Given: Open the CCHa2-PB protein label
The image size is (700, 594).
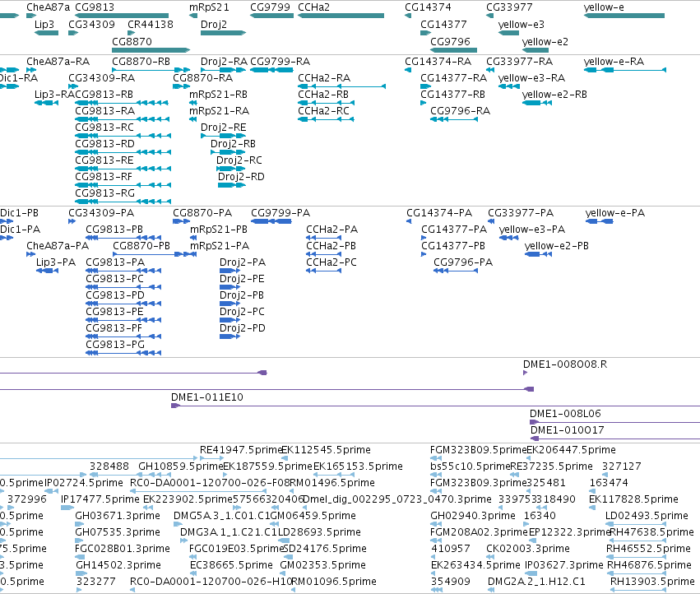Looking at the screenshot, I should pyautogui.click(x=331, y=246).
